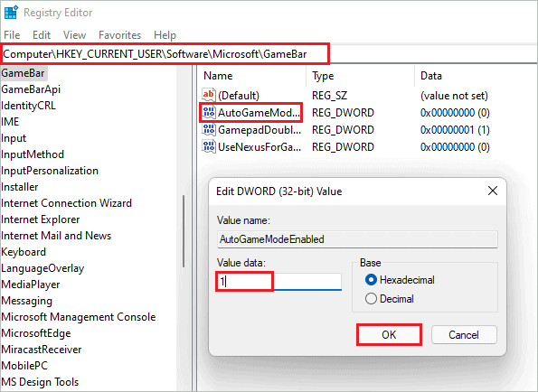Click the GamepadDoubl... DWORD value icon
538x392 pixels.
(209, 129)
